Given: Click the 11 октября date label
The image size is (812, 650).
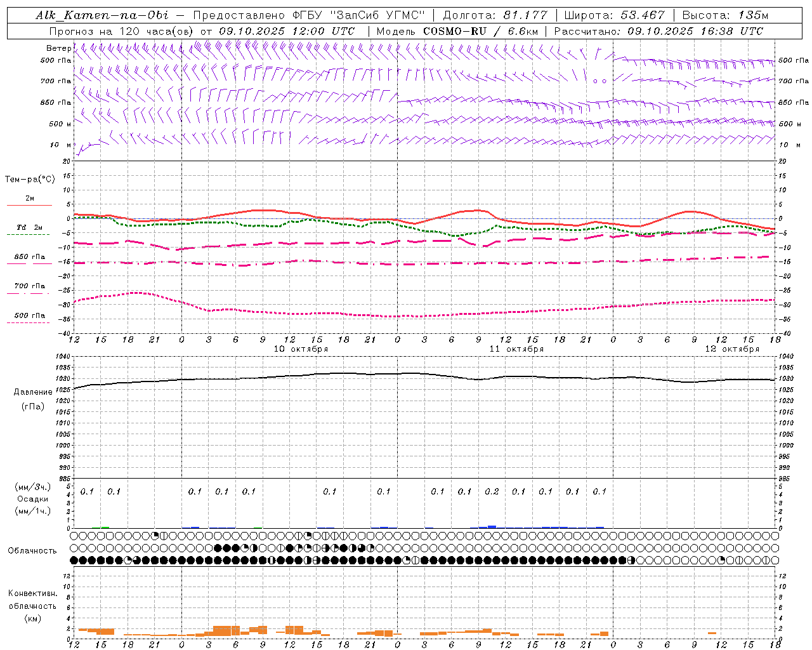Looking at the screenshot, I should coord(516,349).
